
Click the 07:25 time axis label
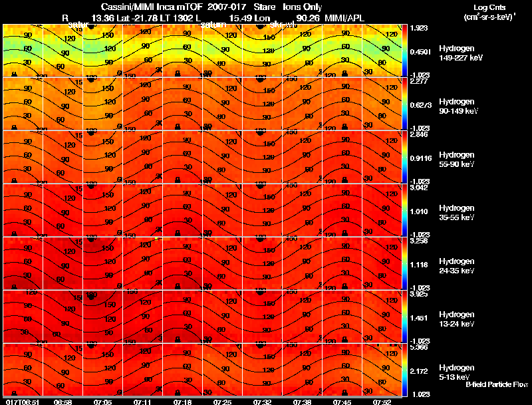pyautogui.click(x=222, y=402)
